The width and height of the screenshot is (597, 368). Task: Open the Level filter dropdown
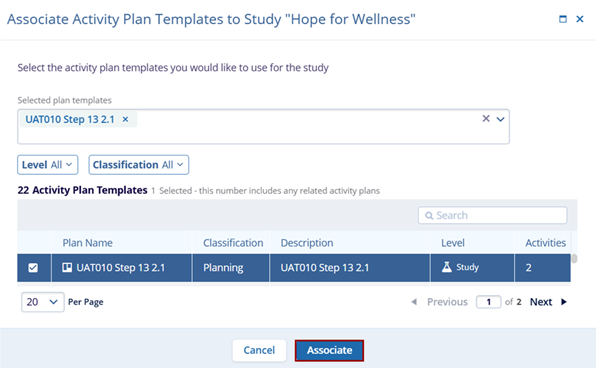(x=48, y=165)
